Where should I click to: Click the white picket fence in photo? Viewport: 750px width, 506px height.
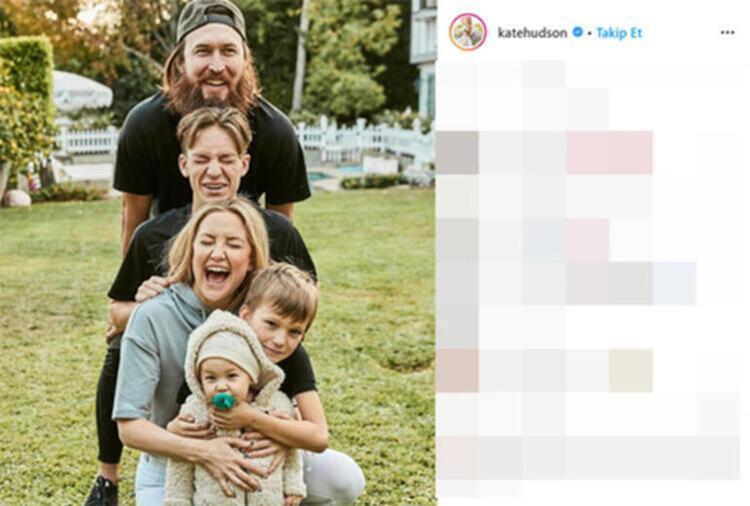pos(364,139)
